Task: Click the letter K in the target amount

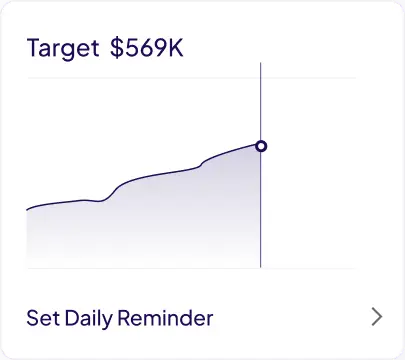Action: click(175, 48)
